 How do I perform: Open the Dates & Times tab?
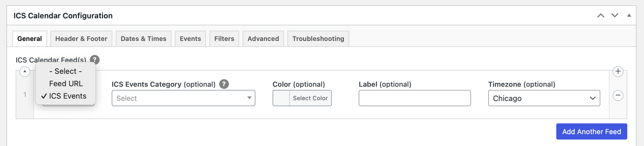pyautogui.click(x=143, y=39)
